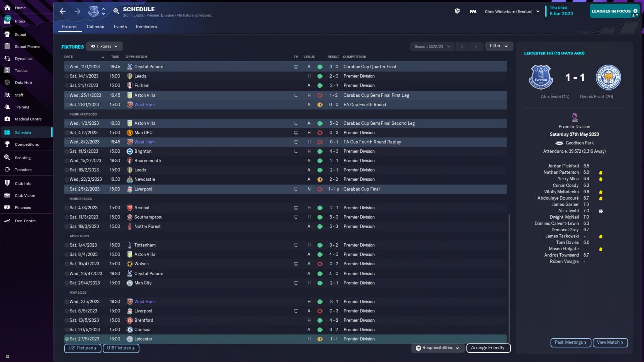644x362 pixels.
Task: Open Past Meetings
Action: click(571, 343)
